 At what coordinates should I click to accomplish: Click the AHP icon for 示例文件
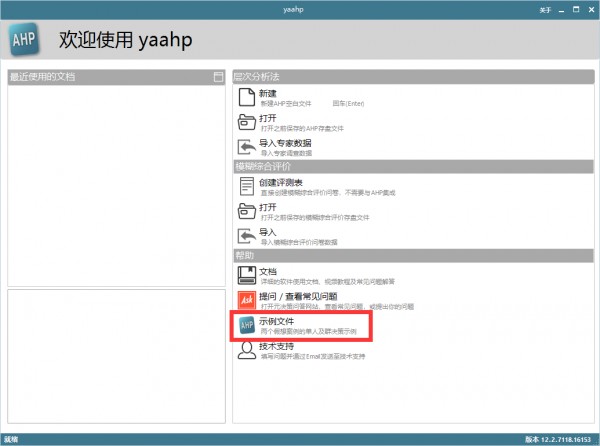pyautogui.click(x=246, y=325)
